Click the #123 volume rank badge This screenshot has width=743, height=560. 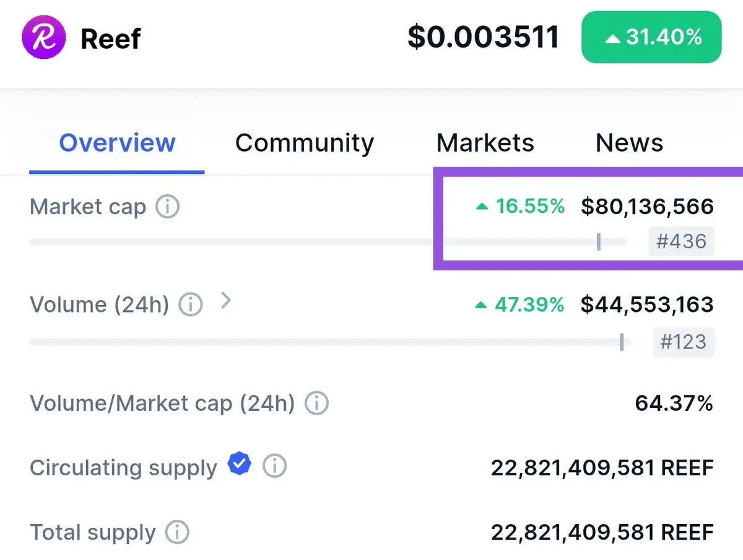coord(684,342)
